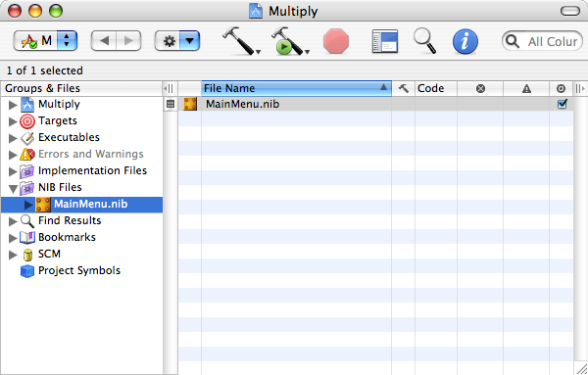Collapse the NIB Files group
The width and height of the screenshot is (588, 375).
tap(13, 188)
